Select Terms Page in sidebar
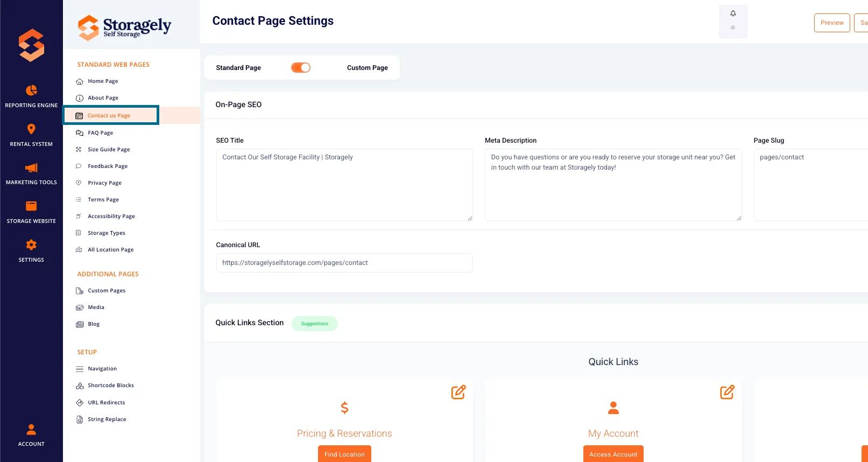Viewport: 868px width, 462px height. point(103,200)
